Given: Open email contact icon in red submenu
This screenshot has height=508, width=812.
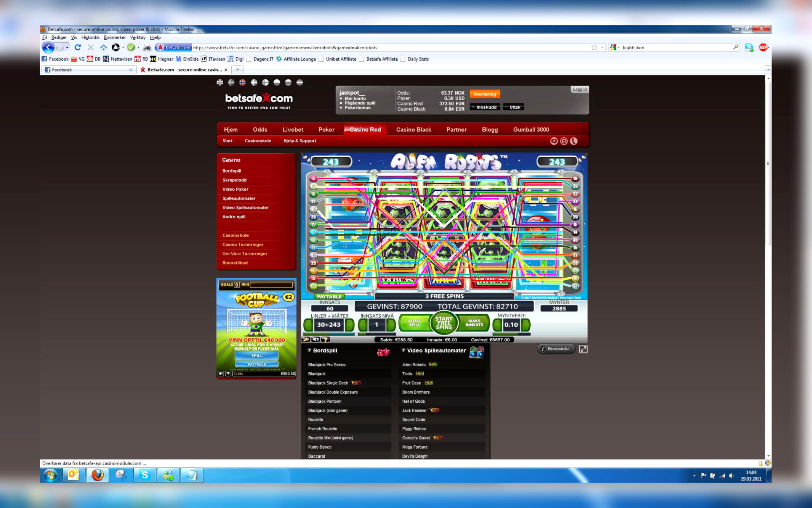Looking at the screenshot, I should click(x=564, y=141).
